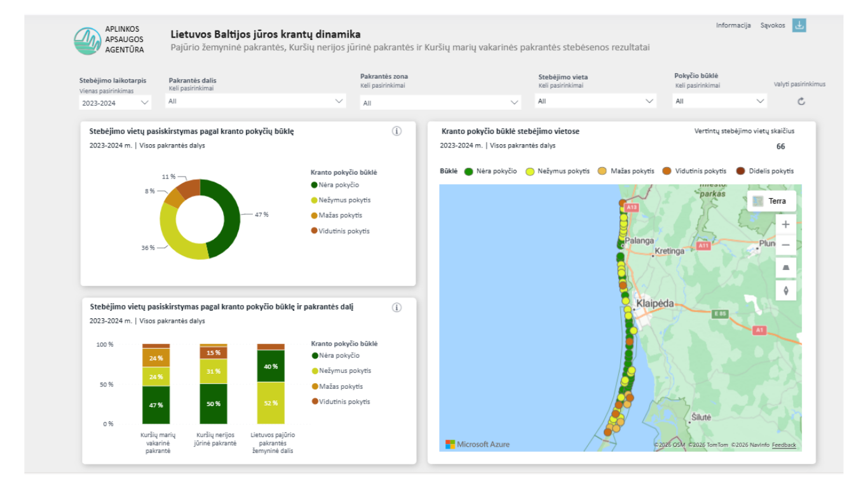Click the download icon in top right
This screenshot has height=488, width=868.
pyautogui.click(x=799, y=25)
